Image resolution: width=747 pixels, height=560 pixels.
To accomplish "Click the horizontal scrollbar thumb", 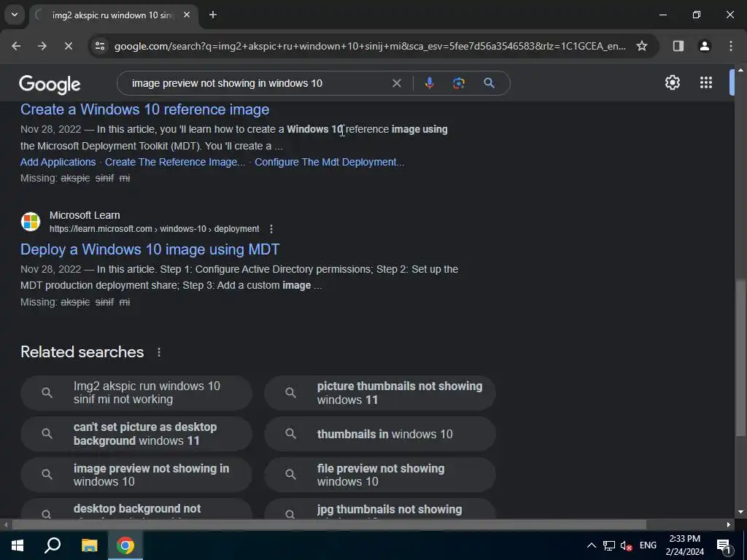I will coord(329,525).
